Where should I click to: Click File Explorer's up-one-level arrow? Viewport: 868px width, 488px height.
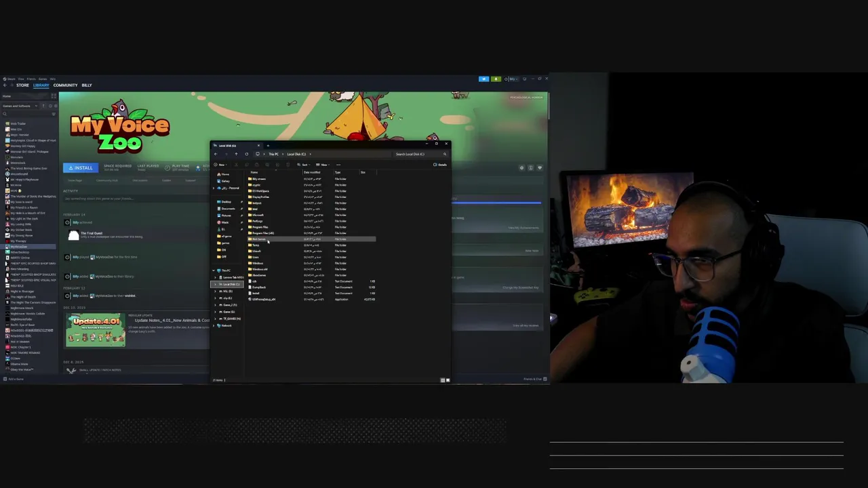[x=236, y=154]
